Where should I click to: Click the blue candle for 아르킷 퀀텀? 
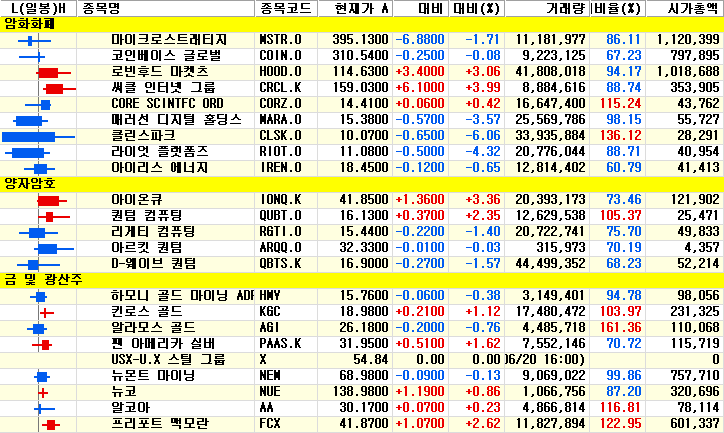(x=54, y=249)
